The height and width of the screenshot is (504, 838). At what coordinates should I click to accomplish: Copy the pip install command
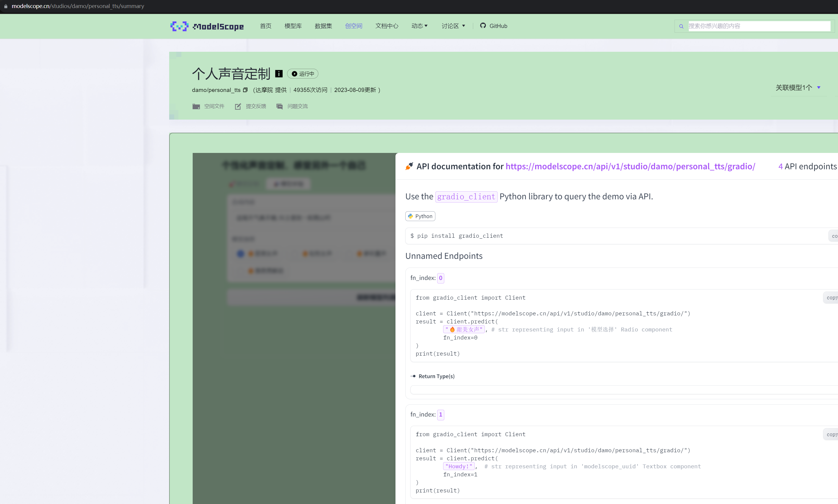coord(834,236)
